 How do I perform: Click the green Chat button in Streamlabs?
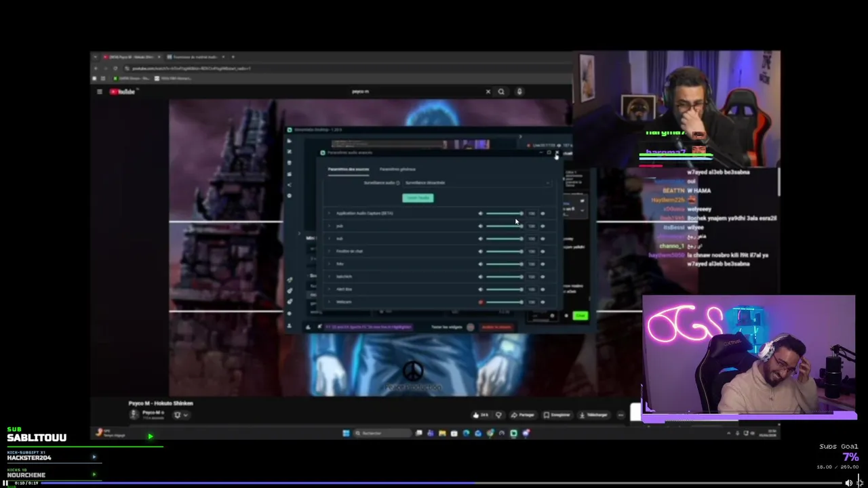pyautogui.click(x=580, y=316)
